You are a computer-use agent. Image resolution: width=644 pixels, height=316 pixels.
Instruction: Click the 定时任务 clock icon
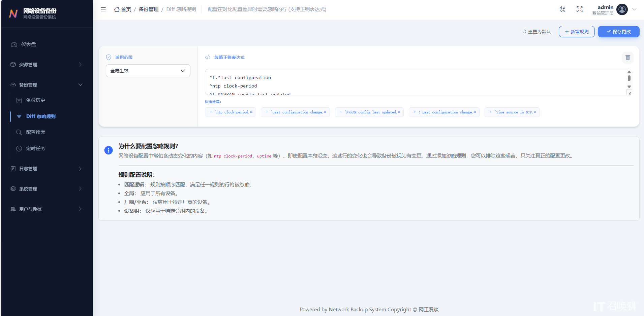(19, 148)
